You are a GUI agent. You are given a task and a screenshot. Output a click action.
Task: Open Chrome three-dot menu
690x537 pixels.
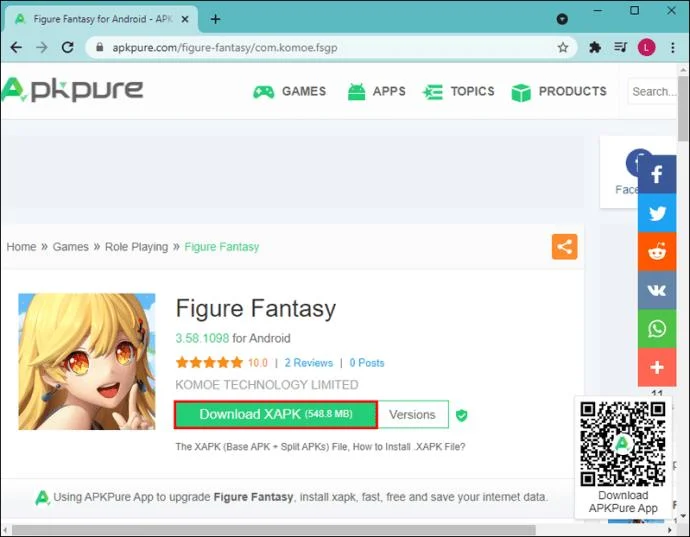[x=672, y=47]
